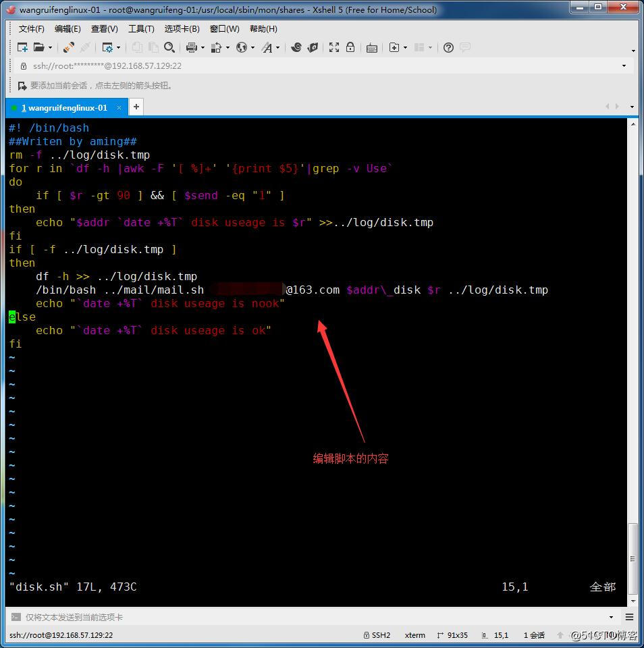This screenshot has width=644, height=648.
Task: Open the tab list dropdown arrow
Action: [x=632, y=107]
